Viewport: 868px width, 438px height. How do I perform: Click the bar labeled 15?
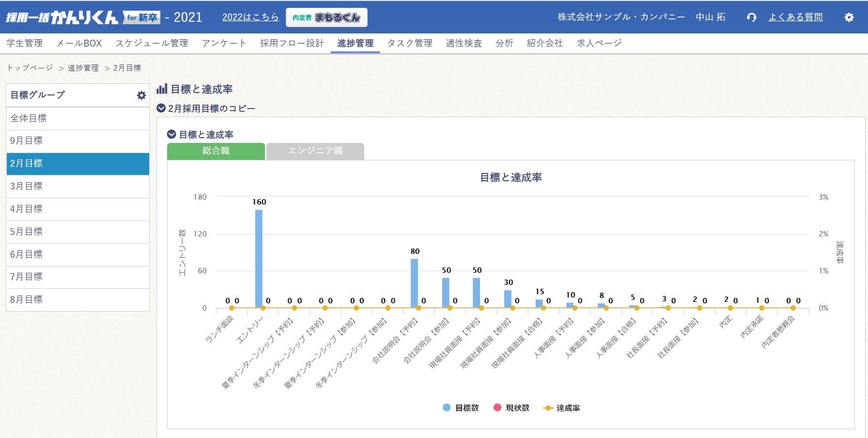pyautogui.click(x=539, y=303)
